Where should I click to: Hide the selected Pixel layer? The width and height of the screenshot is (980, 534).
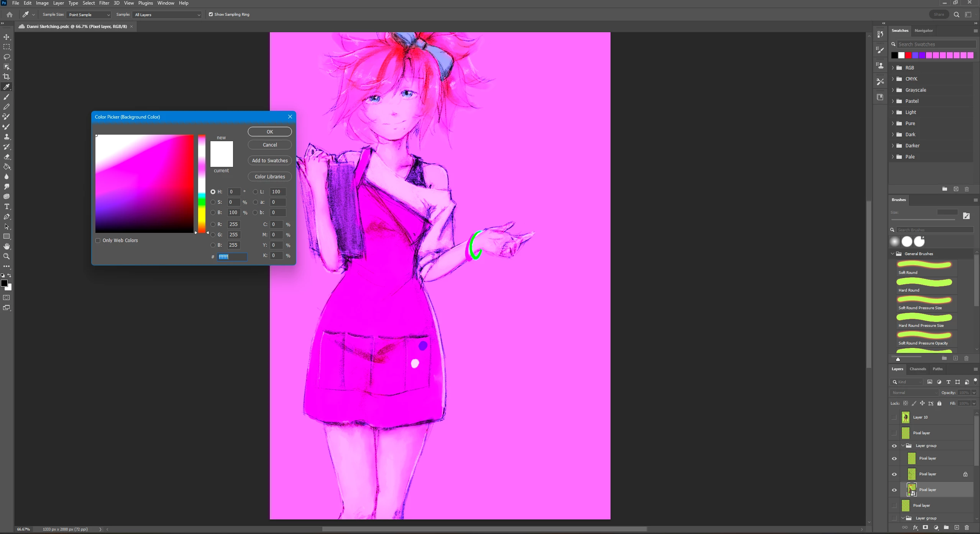point(894,490)
